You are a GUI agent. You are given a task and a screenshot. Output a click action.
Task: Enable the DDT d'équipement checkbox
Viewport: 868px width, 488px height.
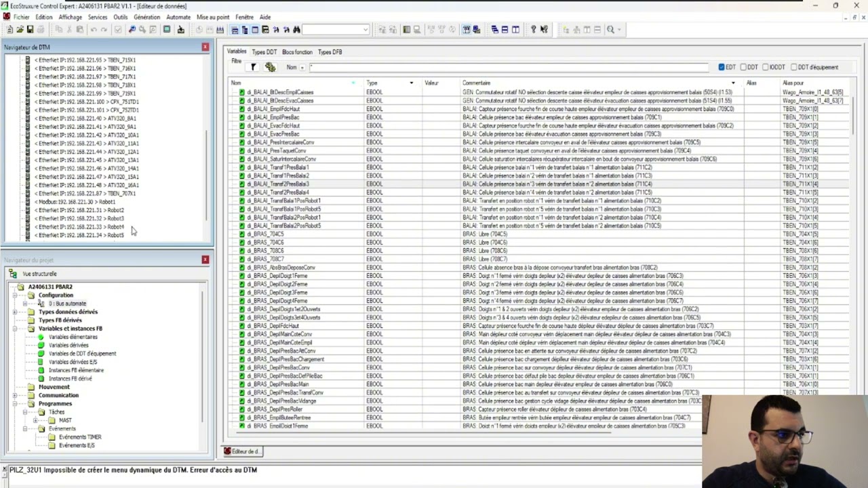click(793, 67)
